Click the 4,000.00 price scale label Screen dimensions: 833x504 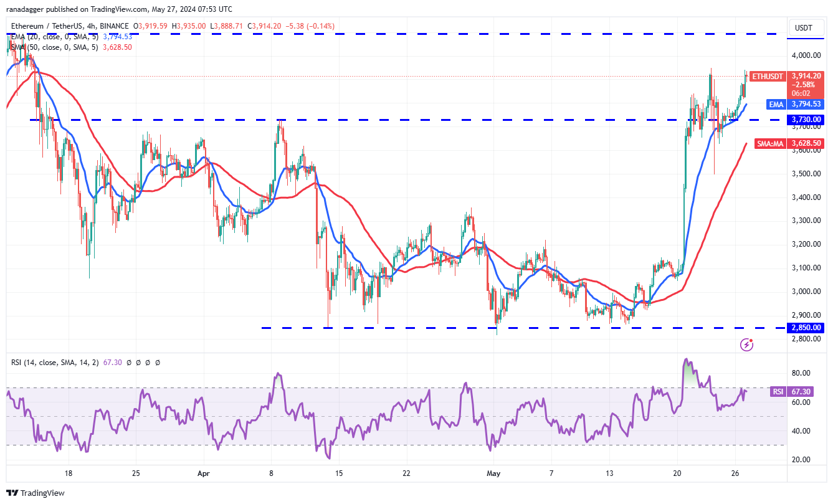pyautogui.click(x=807, y=55)
